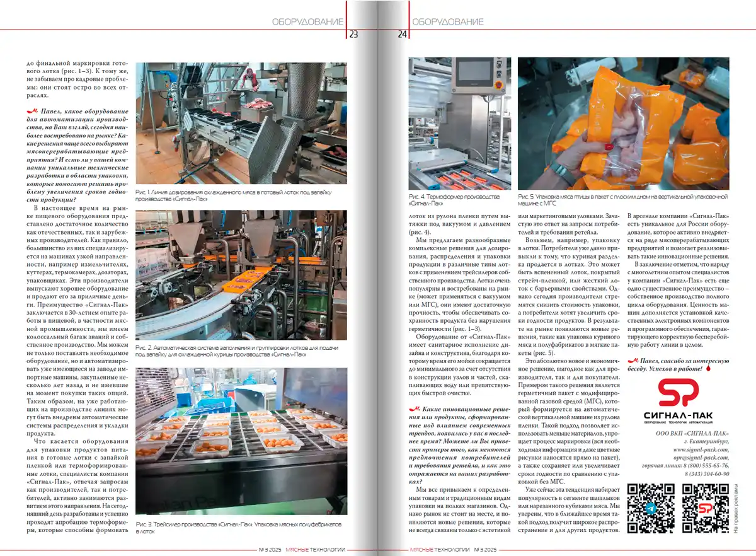Image resolution: width=756 pixels, height=556 pixels.
Task: Click the red marker before 'Павел, какое оборудование'
Action: pos(31,110)
